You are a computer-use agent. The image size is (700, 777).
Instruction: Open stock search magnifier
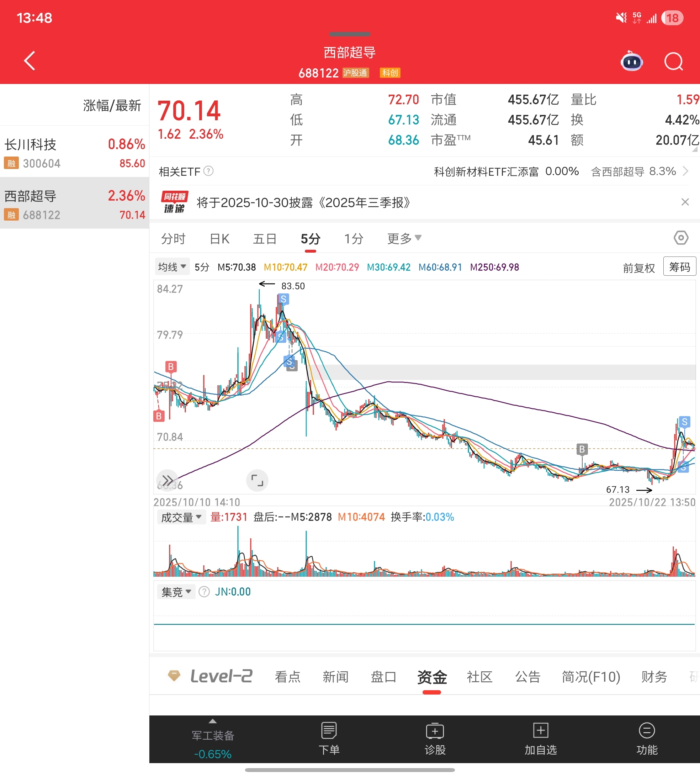[673, 62]
